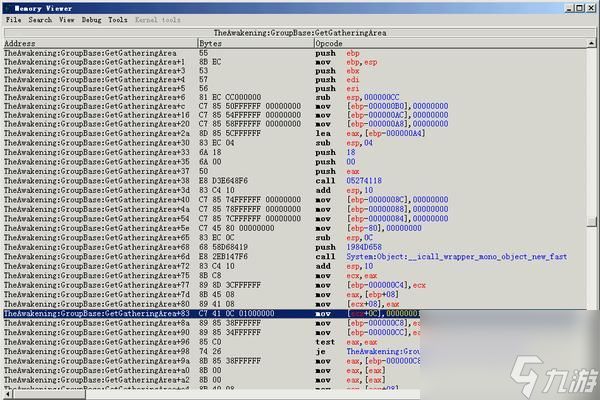Open the Search menu
The image size is (600, 400).
pyautogui.click(x=40, y=19)
